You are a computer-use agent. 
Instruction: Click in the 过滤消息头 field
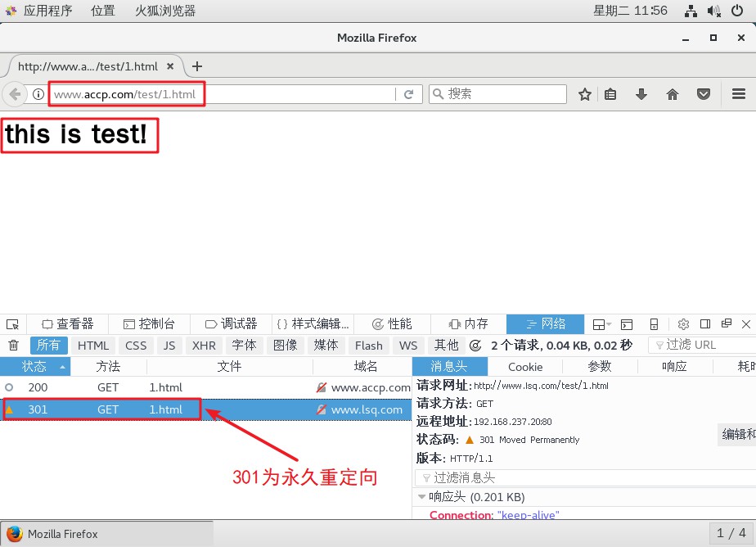tap(585, 478)
